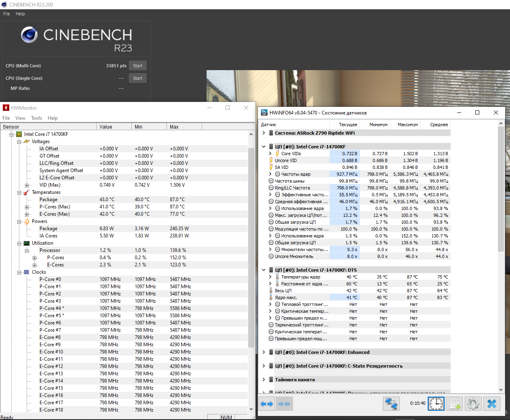Click the round icon beside Ring/LLC Частота

click(271, 188)
